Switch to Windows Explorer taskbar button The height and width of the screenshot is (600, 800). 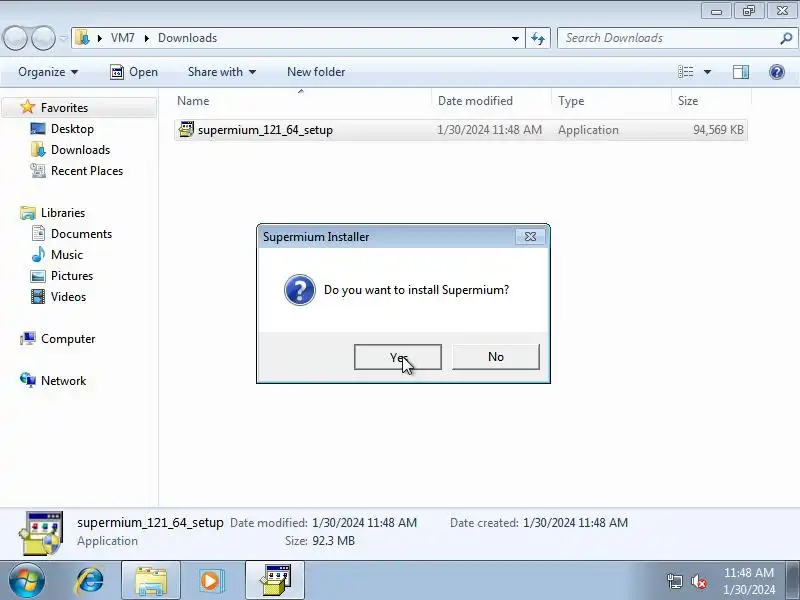151,581
